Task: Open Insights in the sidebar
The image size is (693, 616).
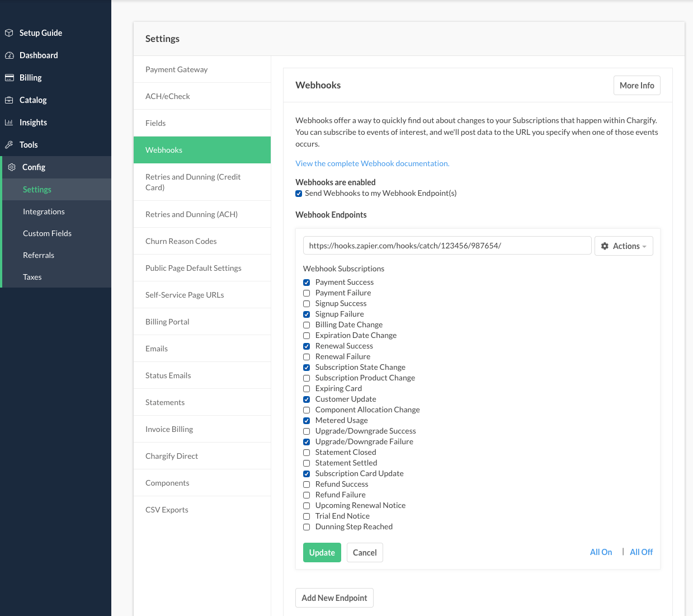Action: point(33,123)
